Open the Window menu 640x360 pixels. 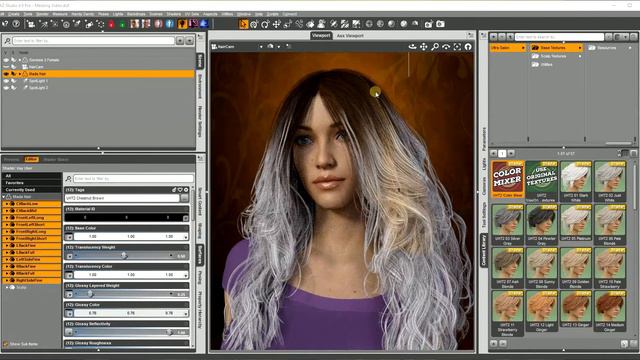click(244, 14)
